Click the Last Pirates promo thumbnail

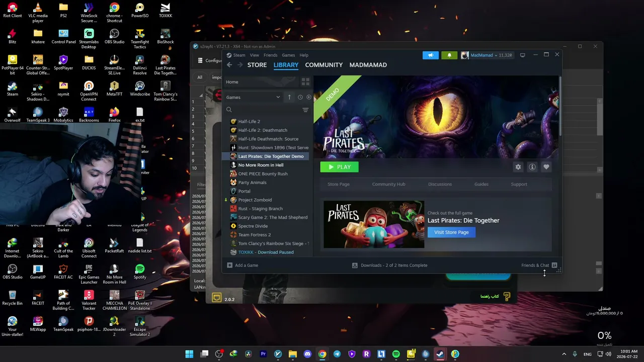pyautogui.click(x=374, y=224)
